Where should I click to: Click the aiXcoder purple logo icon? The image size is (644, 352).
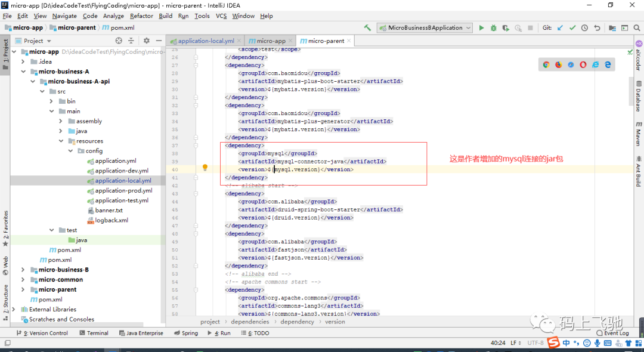tap(639, 44)
